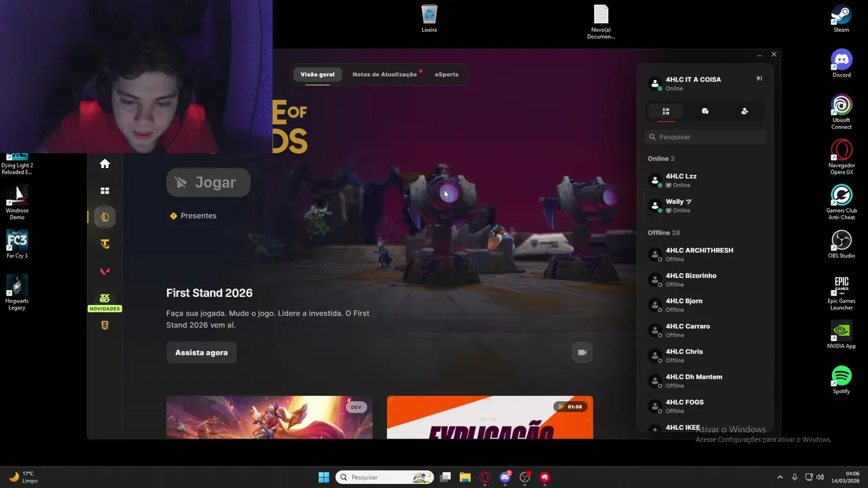
Task: Select the League of Legends sidebar icon
Action: (104, 217)
